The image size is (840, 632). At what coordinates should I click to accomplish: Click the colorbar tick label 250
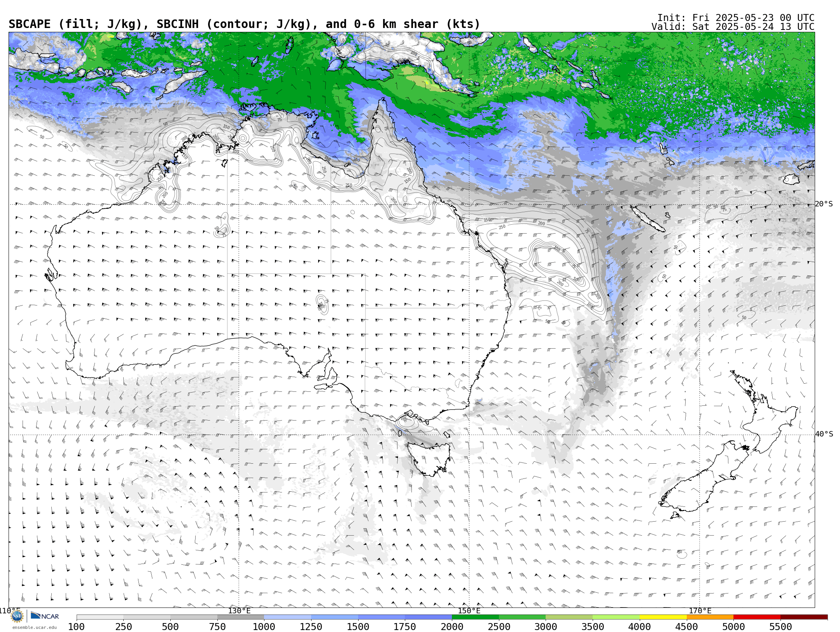coord(123,627)
